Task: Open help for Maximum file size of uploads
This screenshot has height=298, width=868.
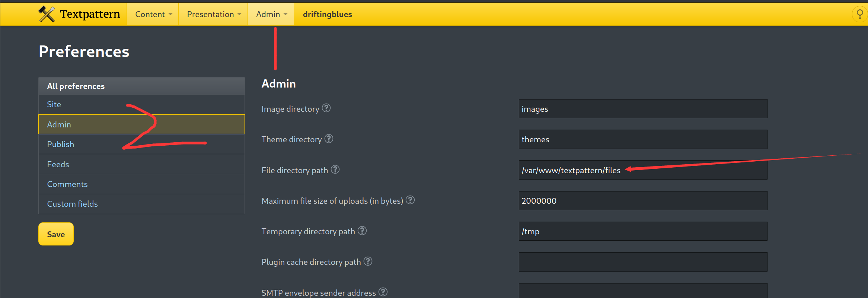Action: pos(410,200)
